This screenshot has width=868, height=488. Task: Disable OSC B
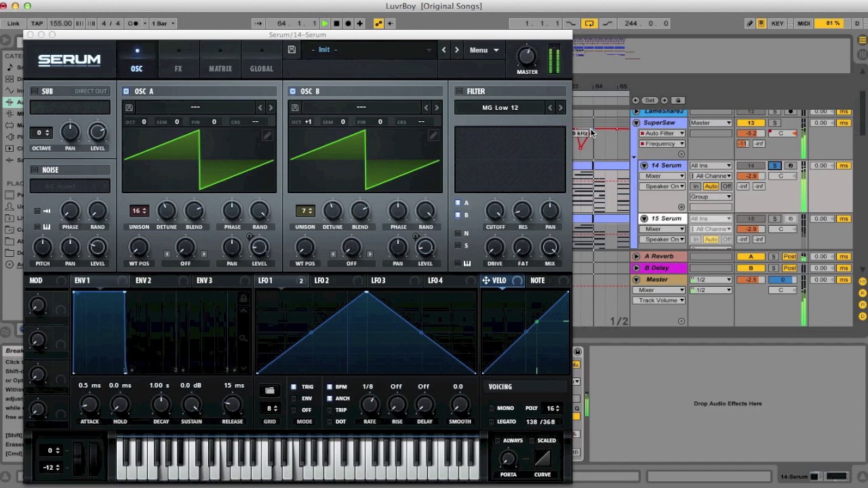point(292,91)
